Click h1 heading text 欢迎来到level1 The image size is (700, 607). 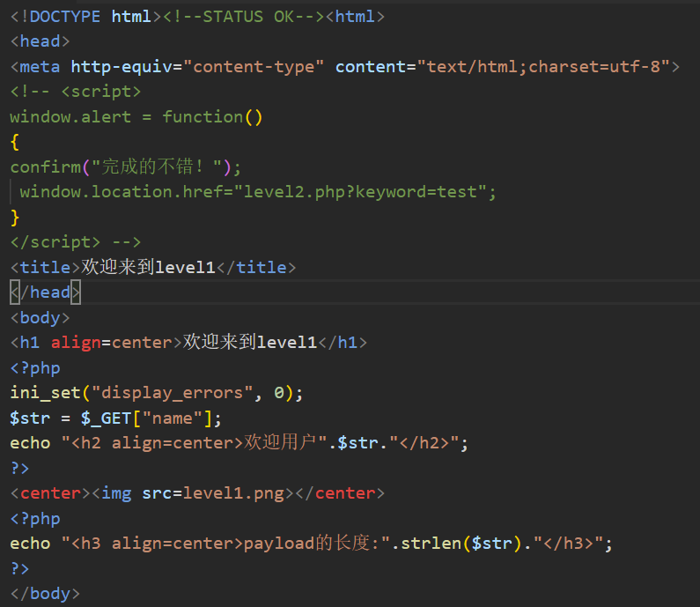coord(249,343)
